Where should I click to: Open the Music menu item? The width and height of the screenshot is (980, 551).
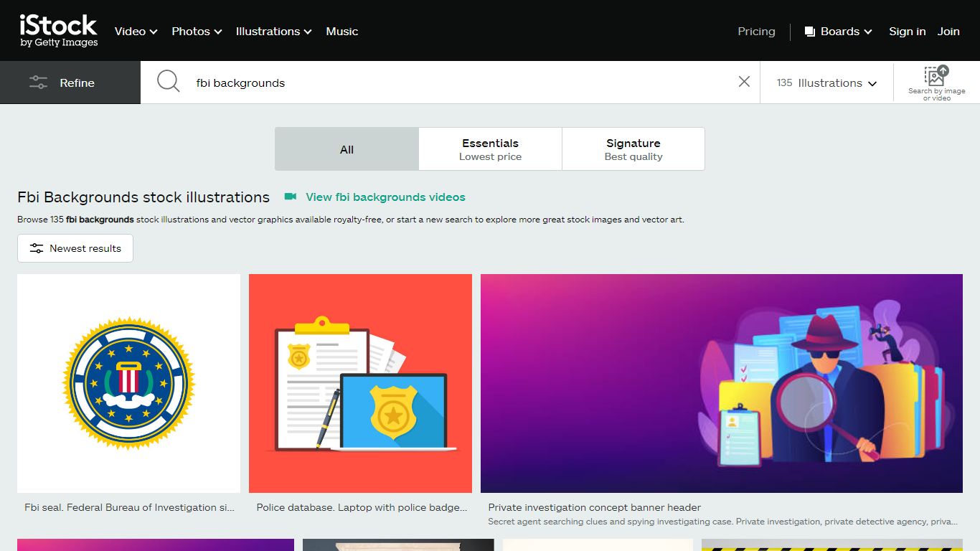[x=342, y=32]
